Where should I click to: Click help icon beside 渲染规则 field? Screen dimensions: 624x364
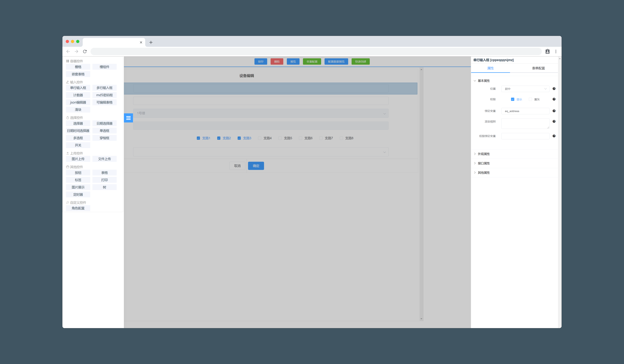click(x=554, y=121)
